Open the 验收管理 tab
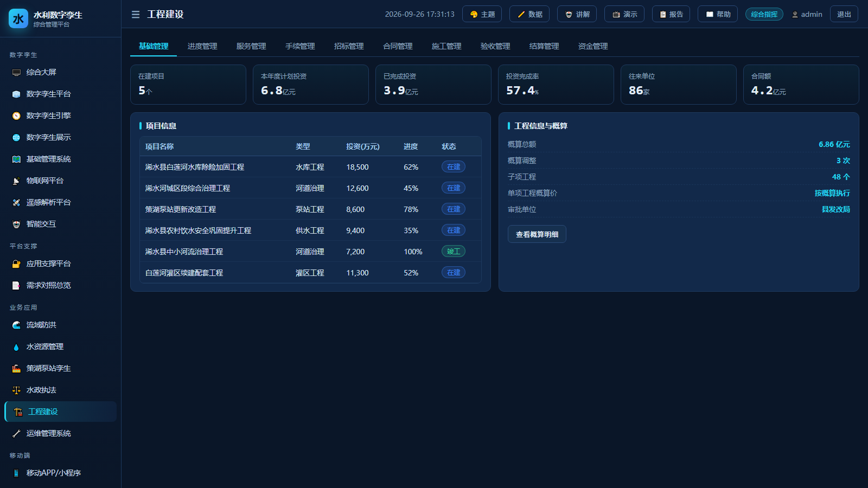The image size is (868, 488). pos(495,46)
